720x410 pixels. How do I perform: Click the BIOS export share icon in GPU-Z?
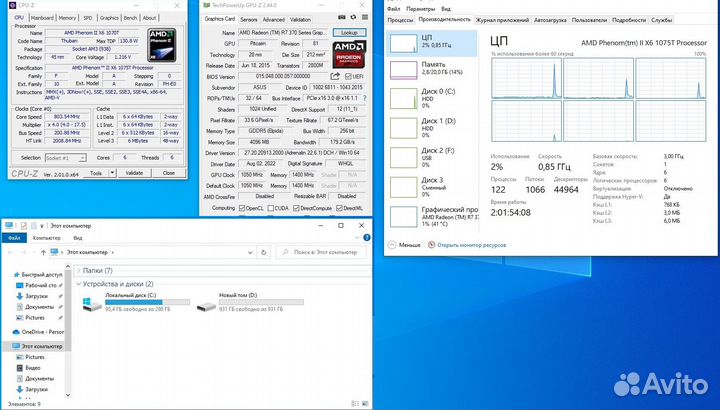[x=335, y=76]
